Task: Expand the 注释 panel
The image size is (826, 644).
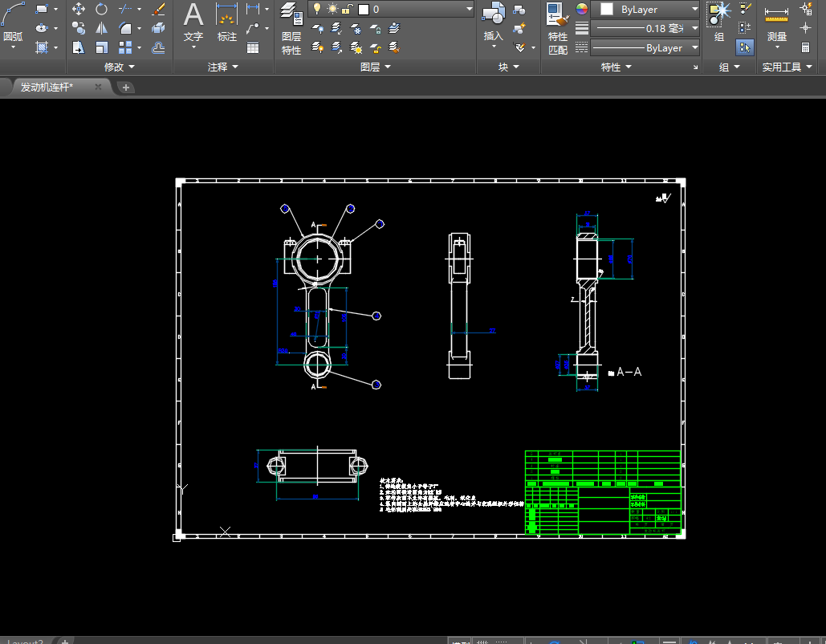Action: 223,67
